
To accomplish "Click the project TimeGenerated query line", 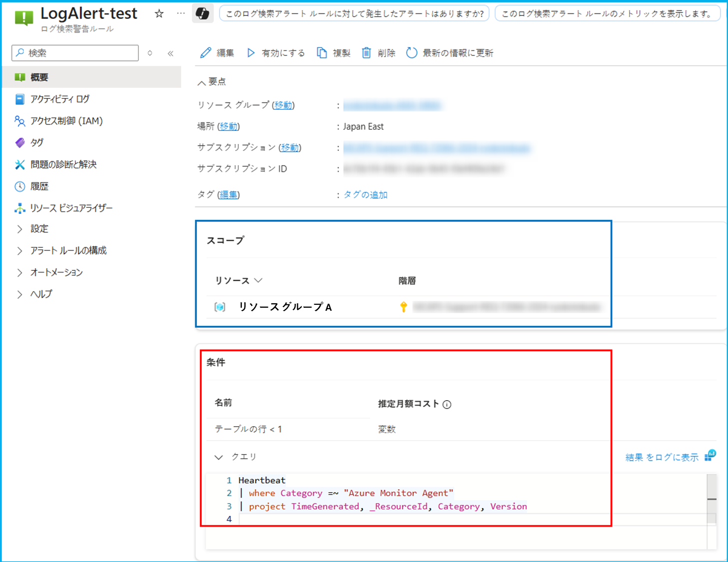I will (383, 507).
